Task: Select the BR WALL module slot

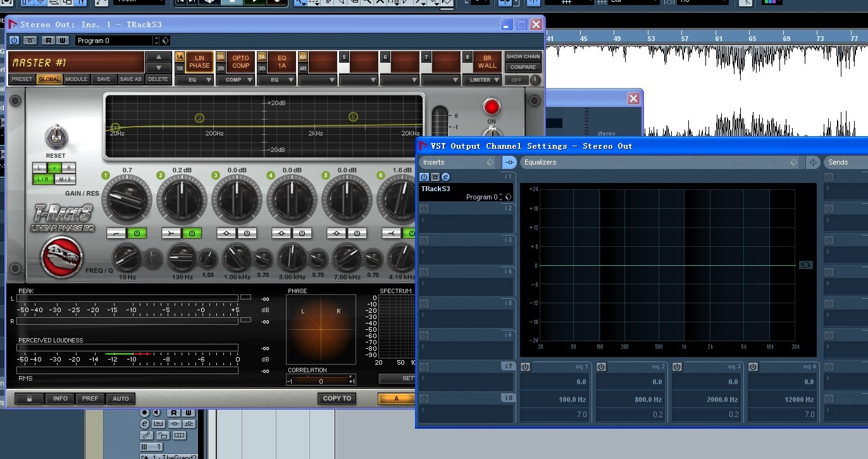Action: tap(487, 62)
